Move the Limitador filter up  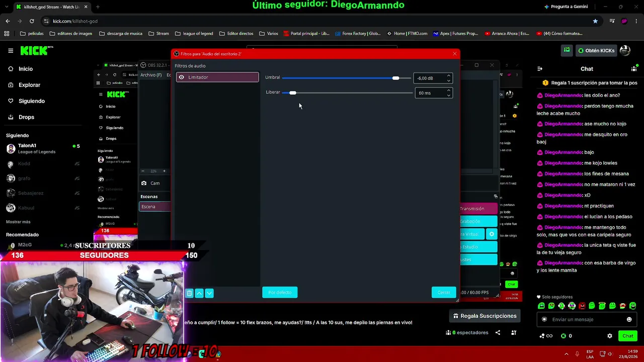pyautogui.click(x=199, y=293)
